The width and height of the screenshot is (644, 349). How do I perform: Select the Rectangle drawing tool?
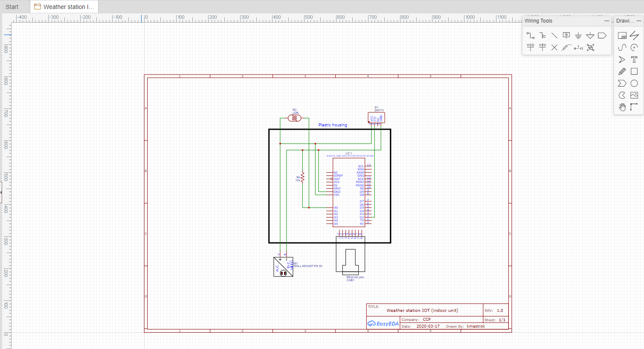[634, 71]
